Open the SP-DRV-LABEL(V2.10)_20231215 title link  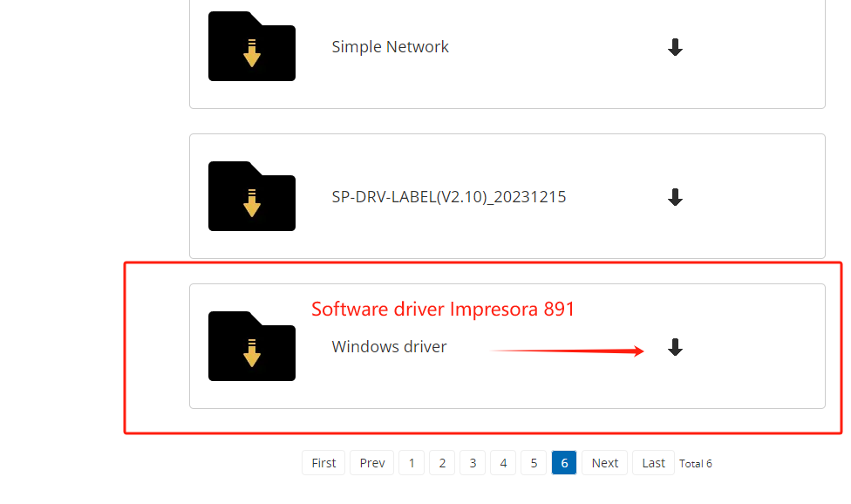click(x=448, y=197)
